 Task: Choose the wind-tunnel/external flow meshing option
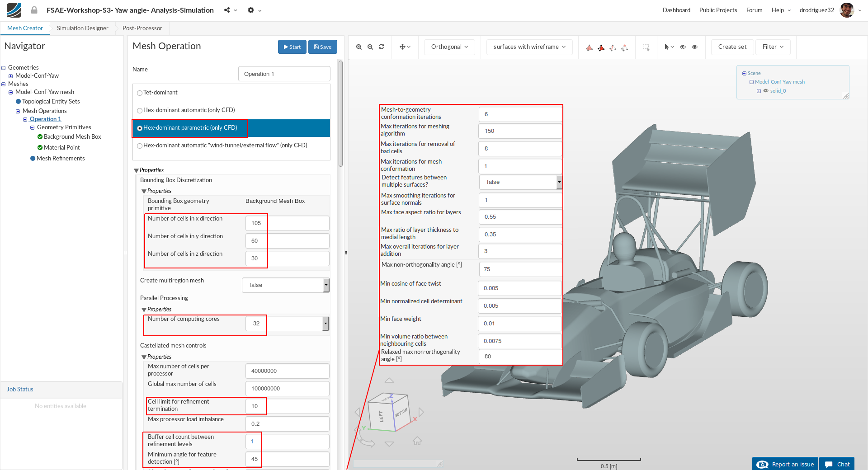140,146
